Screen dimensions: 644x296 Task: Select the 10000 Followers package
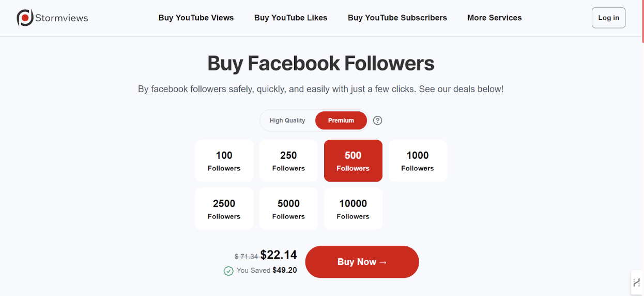pyautogui.click(x=353, y=209)
